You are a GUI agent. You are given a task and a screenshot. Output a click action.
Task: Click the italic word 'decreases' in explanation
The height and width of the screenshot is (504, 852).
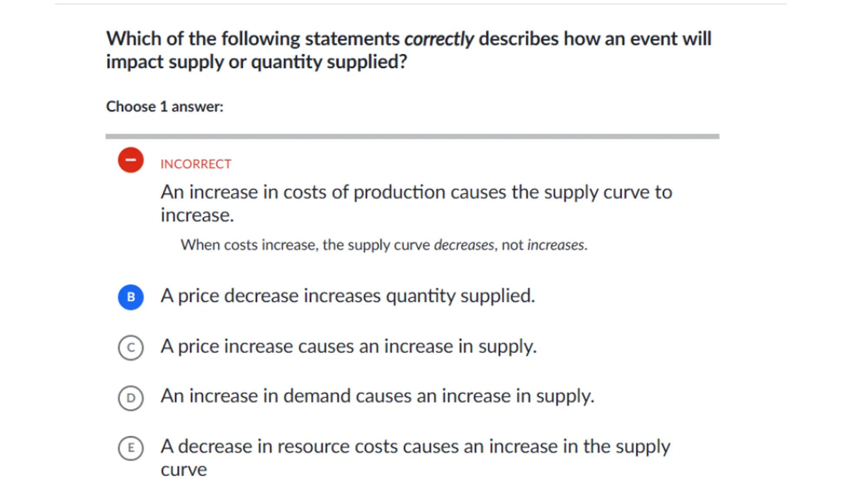coord(464,245)
